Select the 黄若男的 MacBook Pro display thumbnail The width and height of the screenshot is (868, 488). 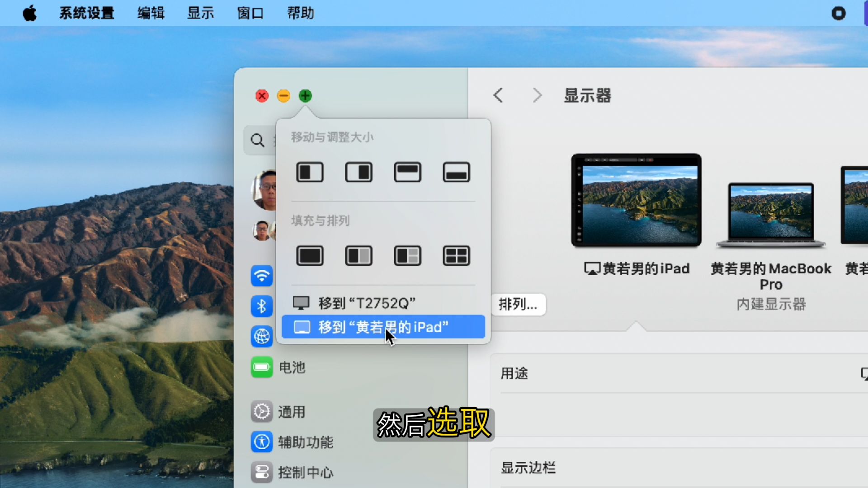pos(771,215)
